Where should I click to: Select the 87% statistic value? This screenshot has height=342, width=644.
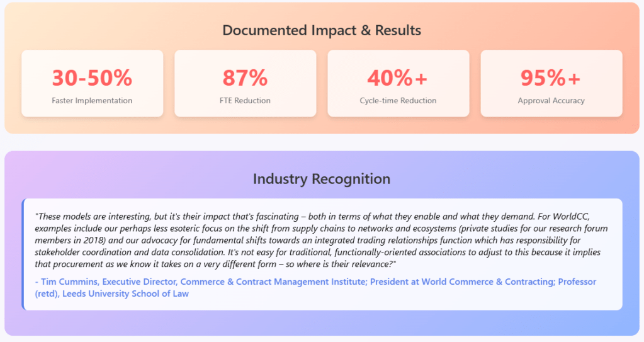(245, 77)
